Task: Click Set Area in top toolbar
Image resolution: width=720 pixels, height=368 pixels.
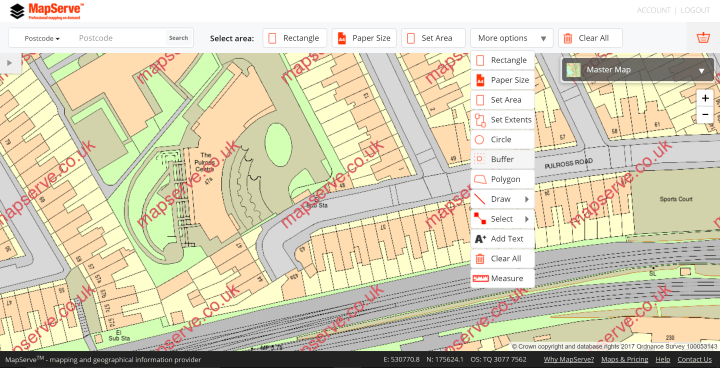Action: click(433, 38)
